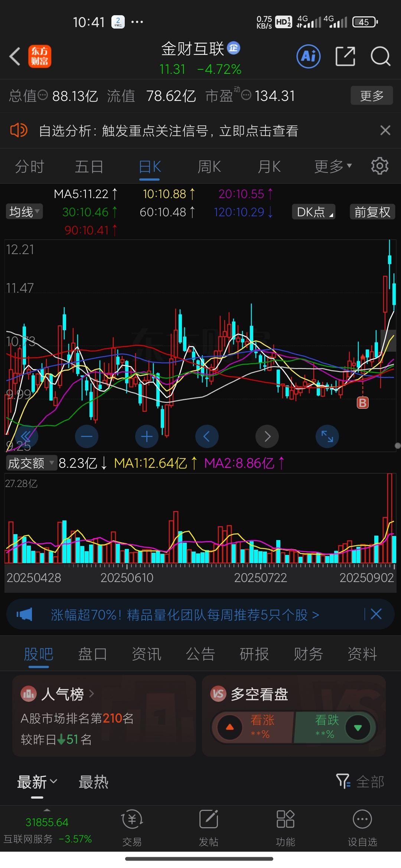401x868 pixels.
Task: Open the 资讯 tab
Action: 147,654
